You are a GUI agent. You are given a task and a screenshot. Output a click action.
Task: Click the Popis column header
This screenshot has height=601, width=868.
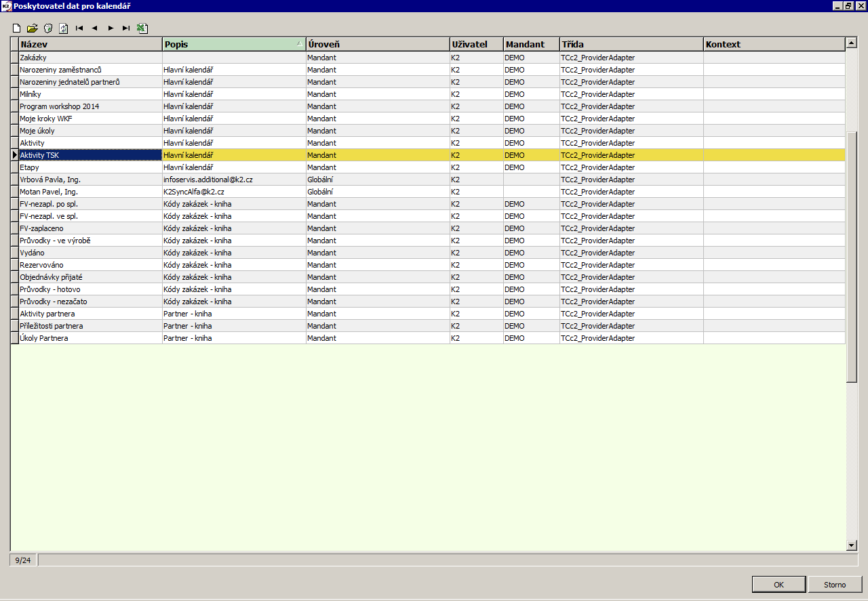click(x=235, y=44)
